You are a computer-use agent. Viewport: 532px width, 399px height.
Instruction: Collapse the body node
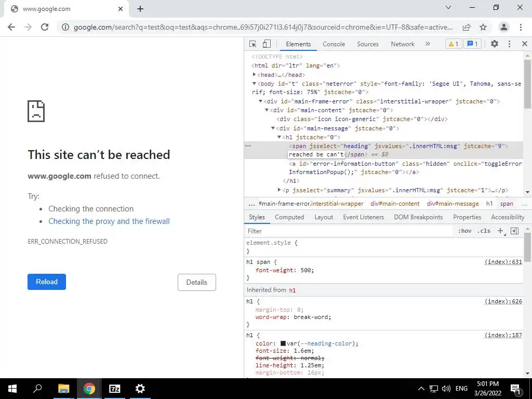pos(254,84)
